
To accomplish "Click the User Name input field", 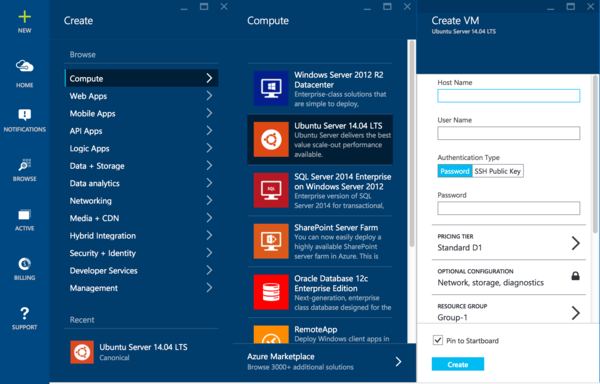I will [x=509, y=133].
